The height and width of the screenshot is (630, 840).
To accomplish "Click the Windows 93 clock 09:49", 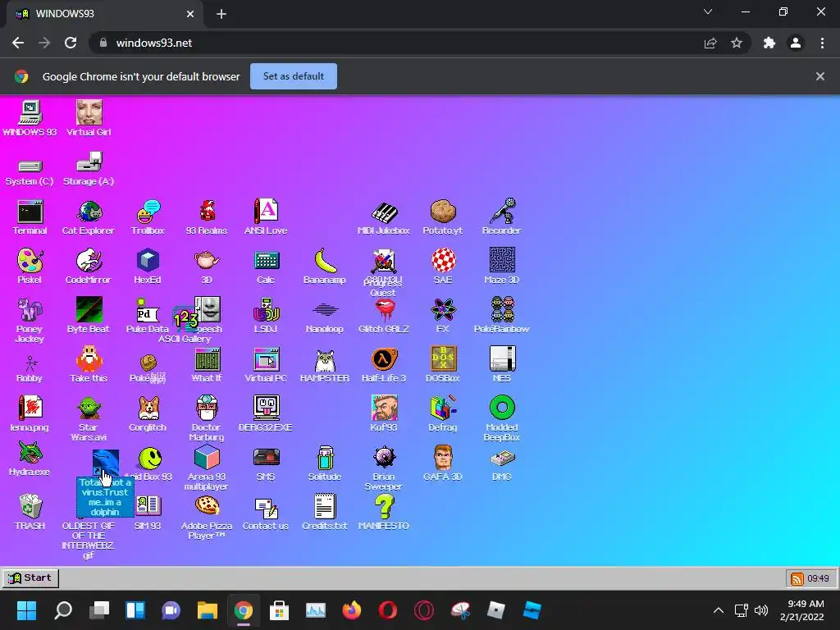I will tap(818, 578).
